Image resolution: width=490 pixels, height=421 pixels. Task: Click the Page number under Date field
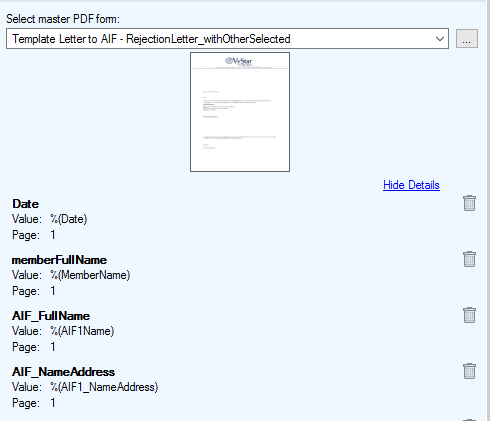click(53, 235)
